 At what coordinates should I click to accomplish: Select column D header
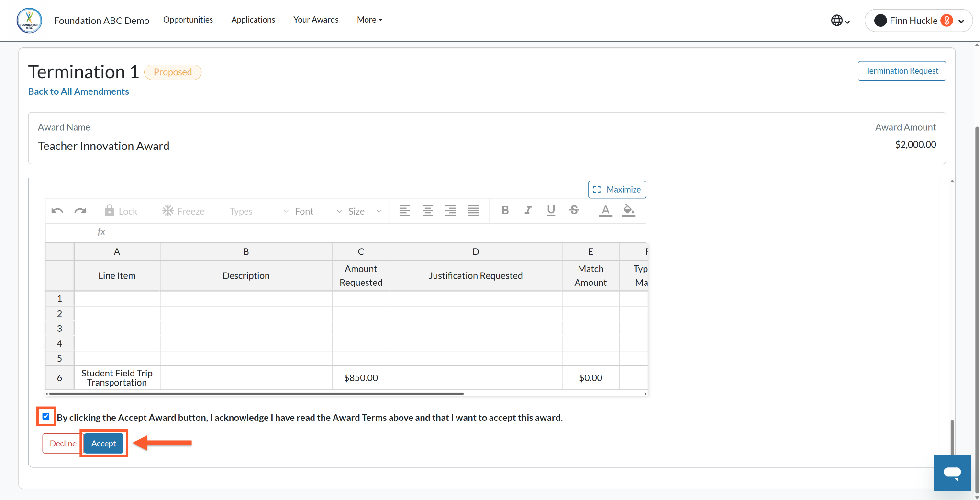click(x=476, y=251)
